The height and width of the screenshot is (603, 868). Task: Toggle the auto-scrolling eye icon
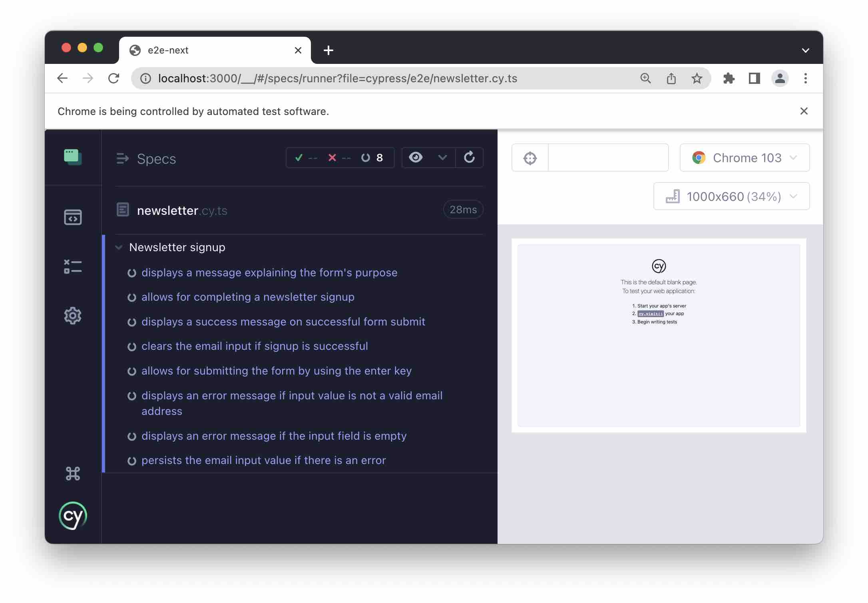coord(416,157)
